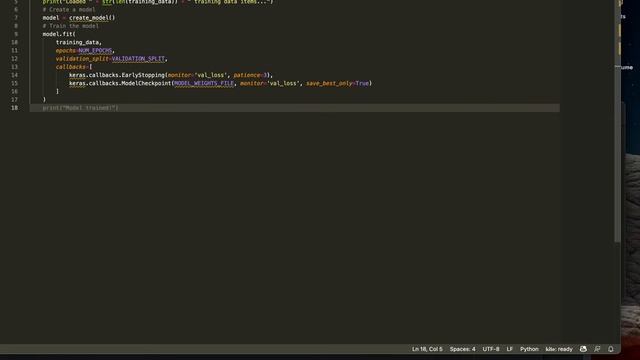Click line number 13 in the gutter
The width and height of the screenshot is (640, 360).
click(x=15, y=67)
